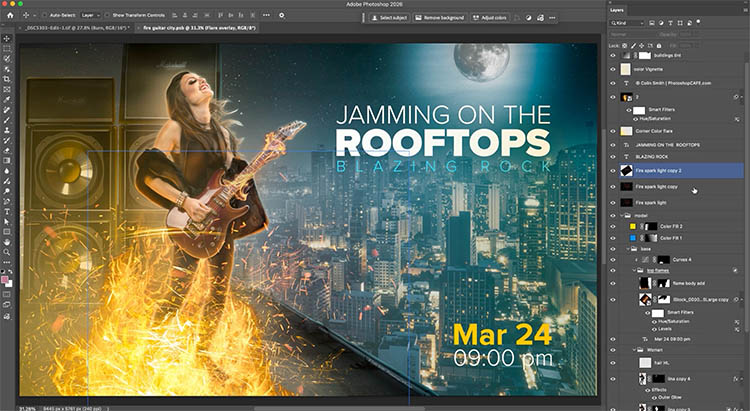Select the Move tool in the toolbar
The width and height of the screenshot is (750, 411).
point(7,38)
